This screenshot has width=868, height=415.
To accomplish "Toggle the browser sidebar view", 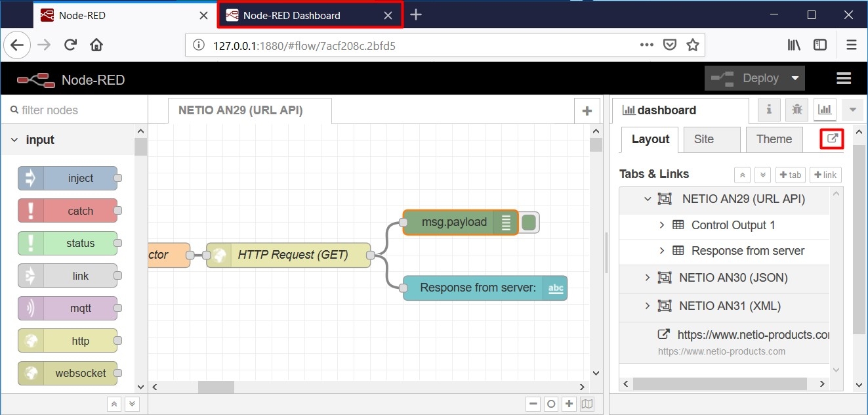I will click(820, 45).
